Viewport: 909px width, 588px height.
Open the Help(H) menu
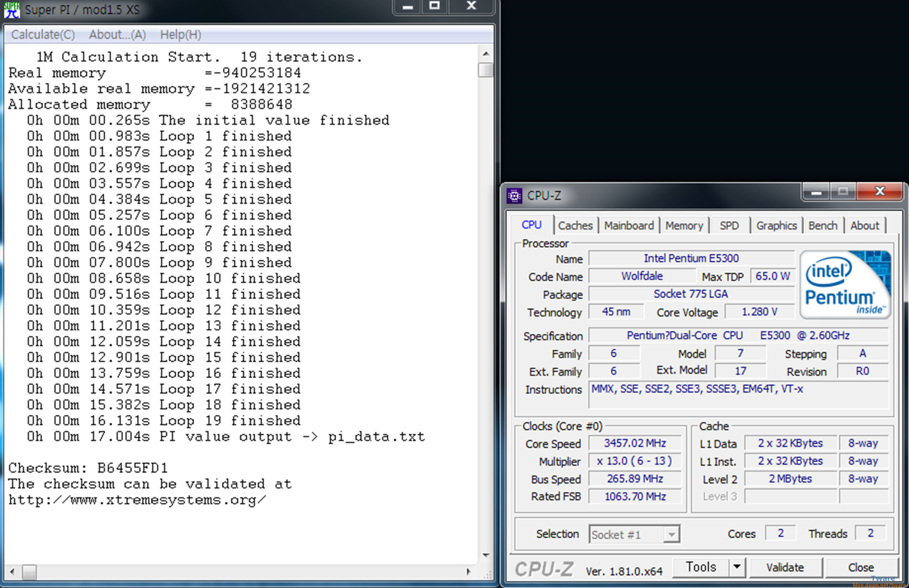point(180,35)
